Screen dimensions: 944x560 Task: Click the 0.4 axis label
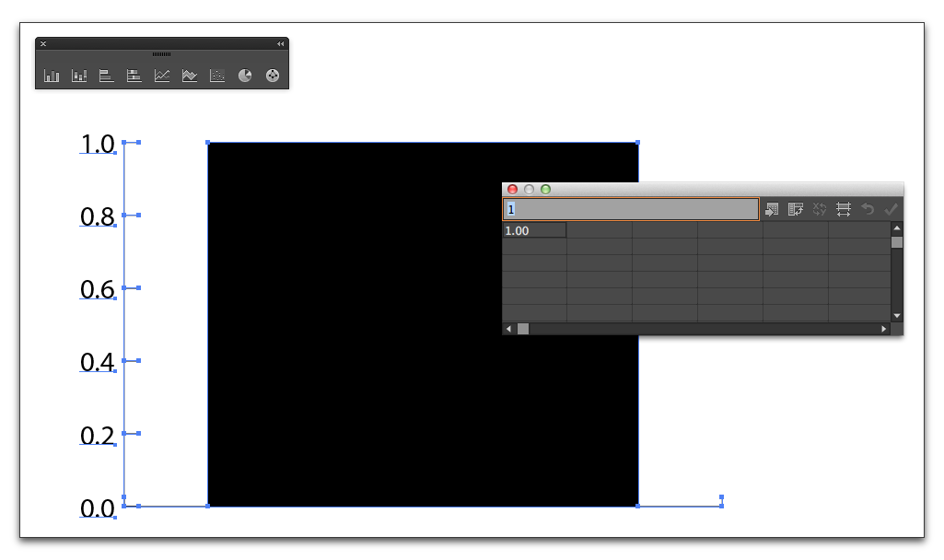click(x=98, y=363)
